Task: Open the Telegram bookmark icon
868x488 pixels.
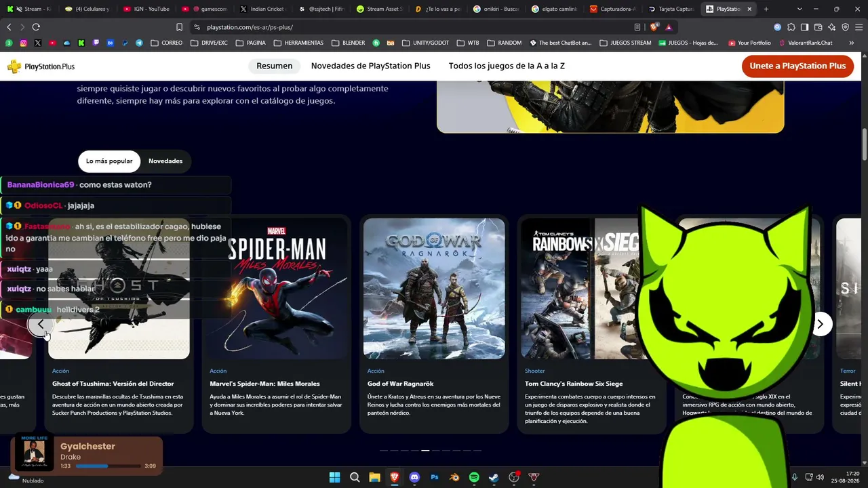Action: pos(139,43)
